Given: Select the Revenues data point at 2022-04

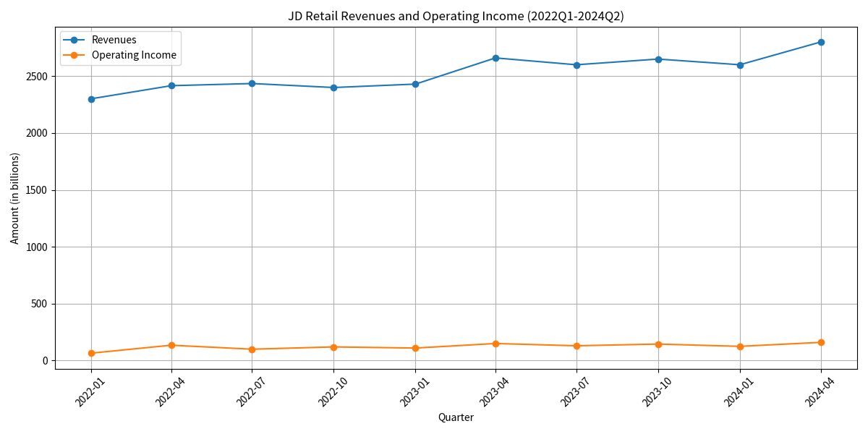Looking at the screenshot, I should (171, 85).
